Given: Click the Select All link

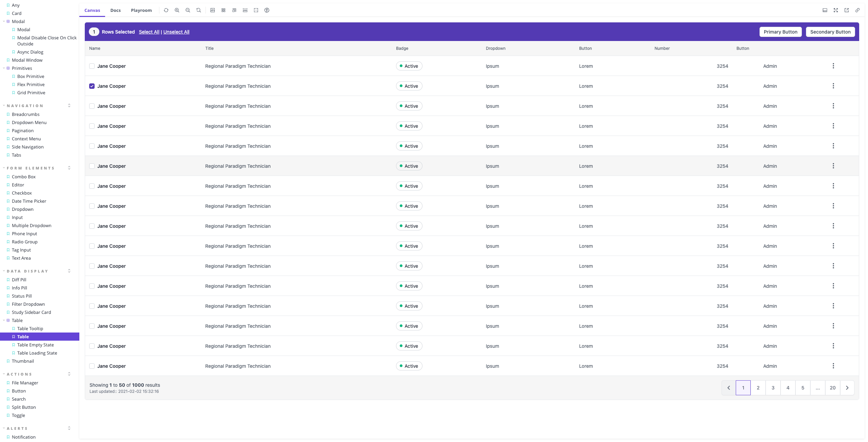Looking at the screenshot, I should point(149,32).
